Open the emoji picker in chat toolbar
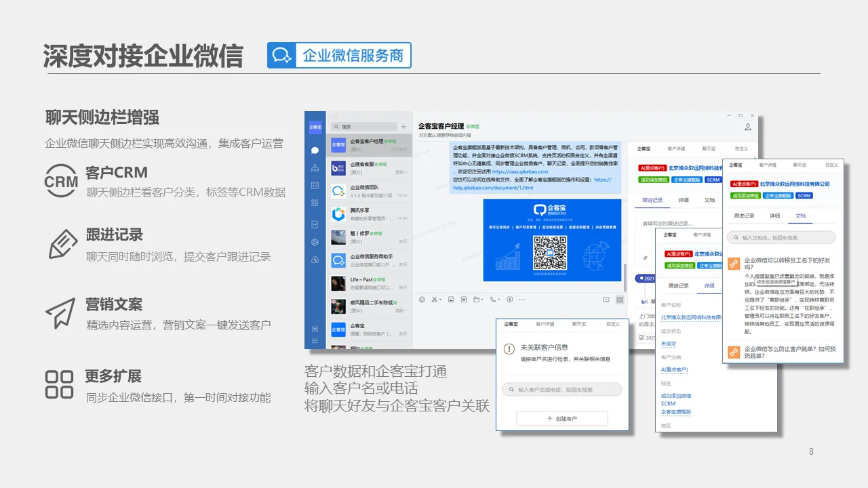 422,299
